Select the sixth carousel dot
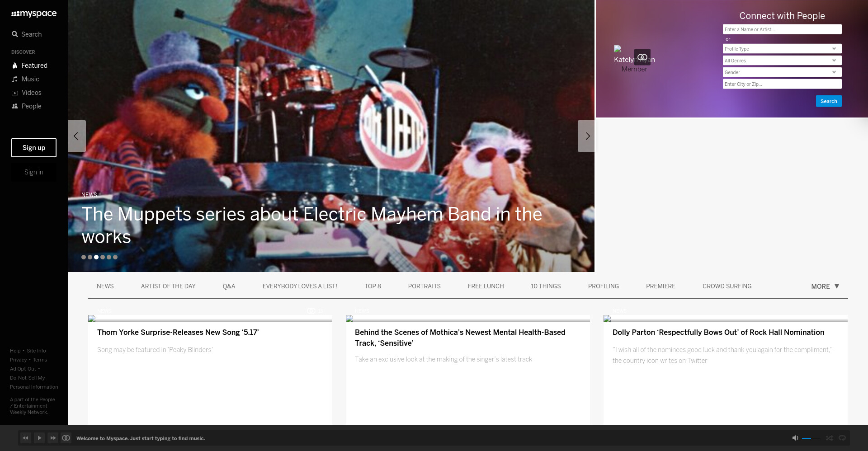Image resolution: width=868 pixels, height=451 pixels. pos(115,257)
